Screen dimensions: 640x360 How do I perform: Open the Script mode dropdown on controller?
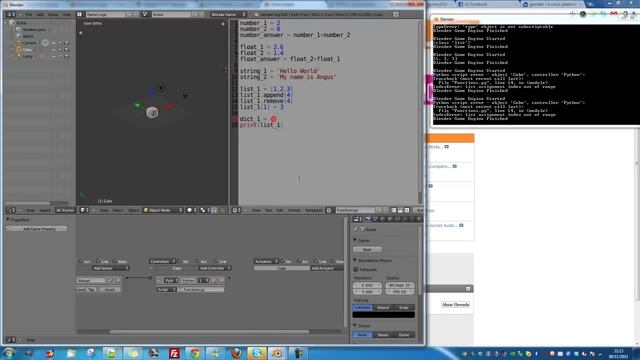167,289
